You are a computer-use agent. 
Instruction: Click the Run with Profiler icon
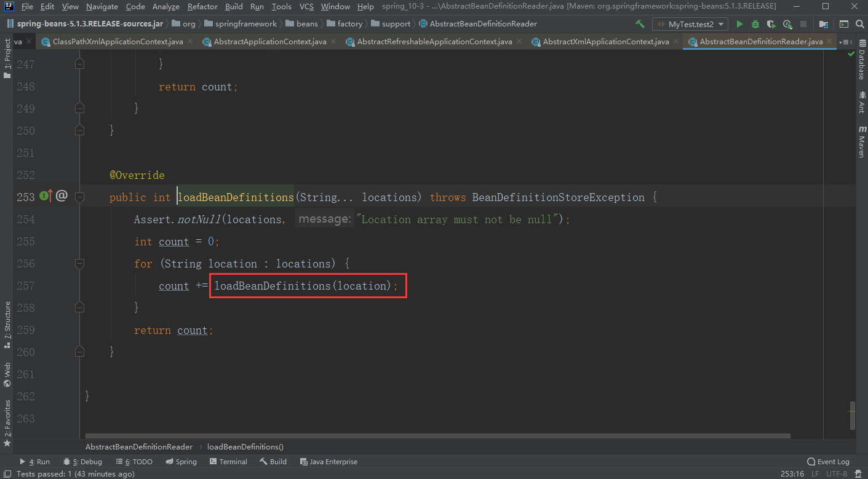(x=788, y=24)
